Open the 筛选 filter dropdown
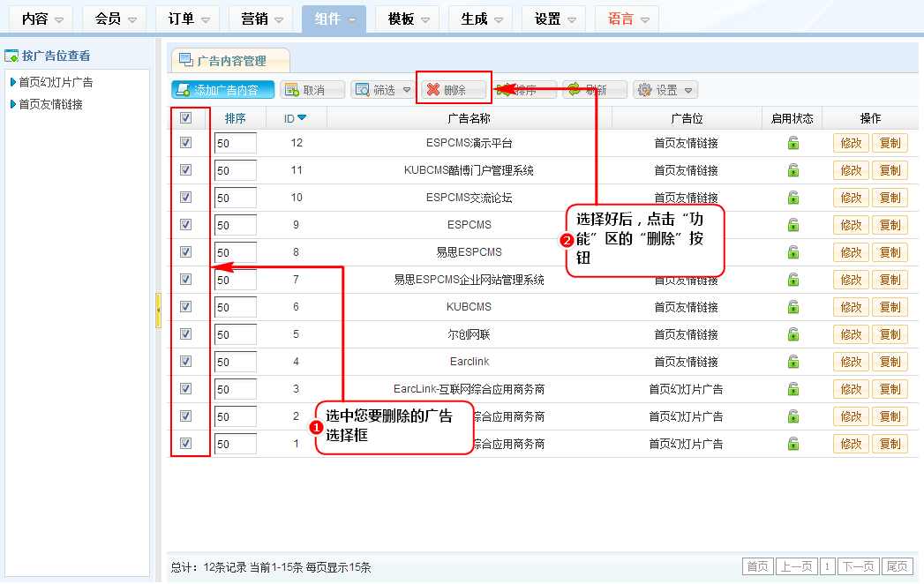 [x=383, y=90]
